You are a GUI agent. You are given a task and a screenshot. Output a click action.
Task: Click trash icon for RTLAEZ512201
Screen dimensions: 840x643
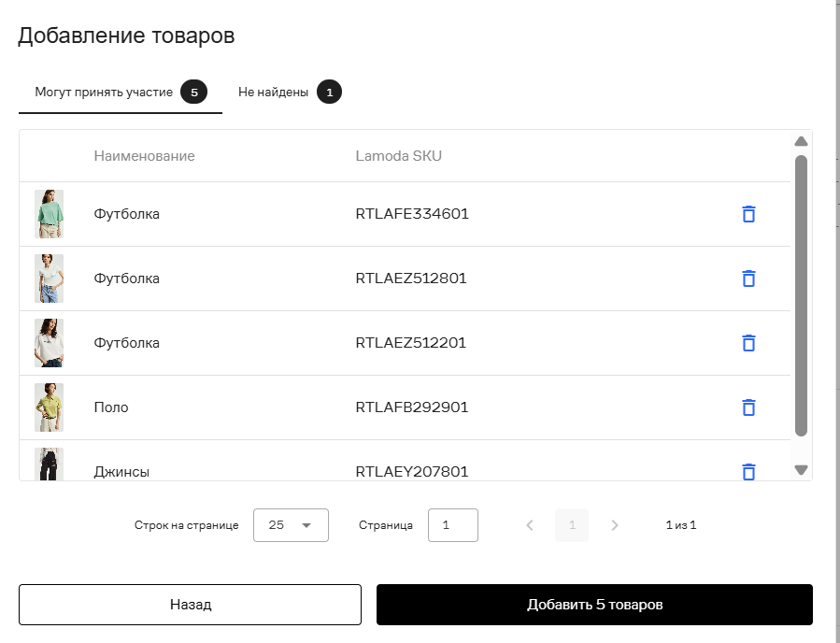point(748,342)
